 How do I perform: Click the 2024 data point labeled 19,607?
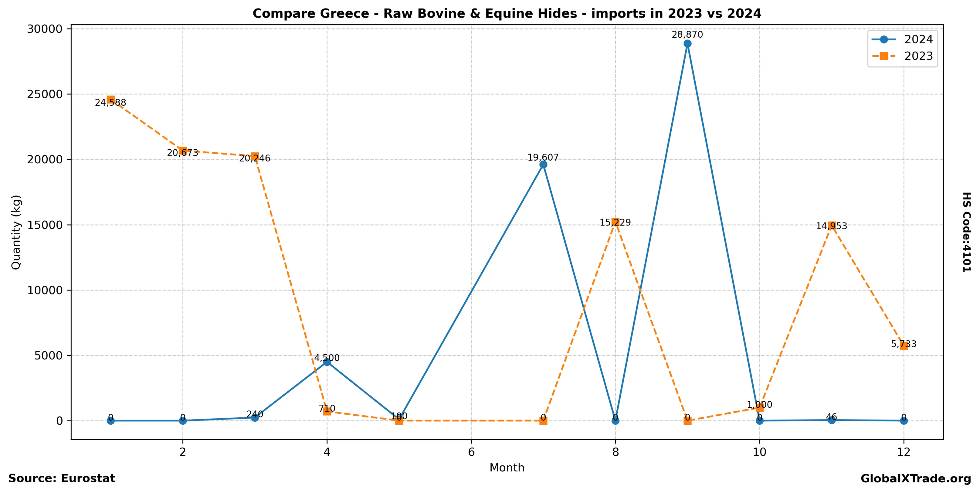click(543, 164)
